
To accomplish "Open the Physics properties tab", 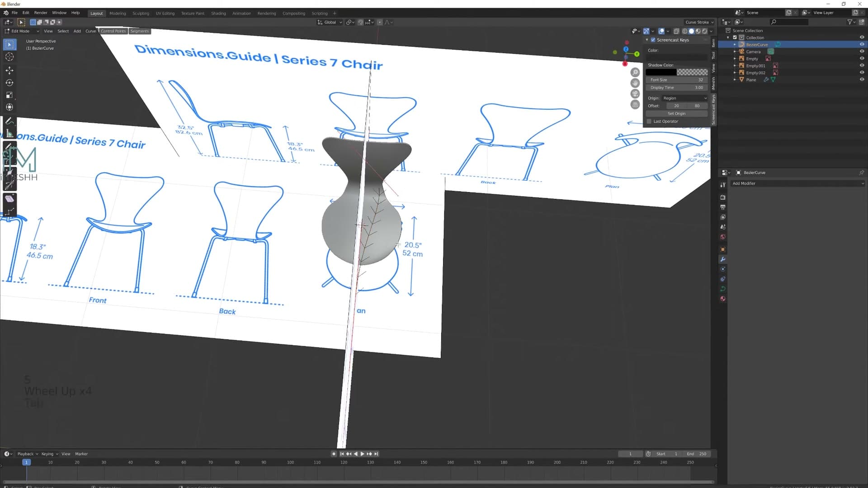I will (x=723, y=269).
